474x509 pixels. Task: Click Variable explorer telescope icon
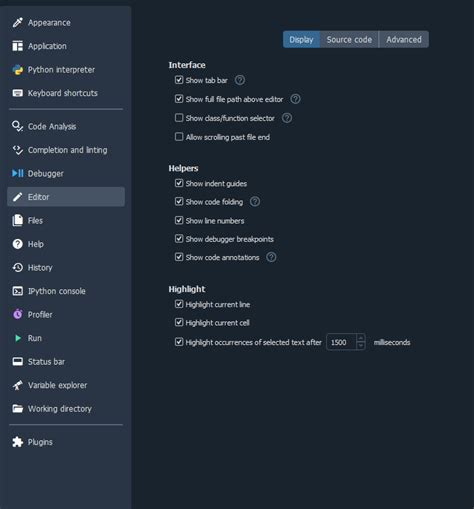[x=18, y=385]
